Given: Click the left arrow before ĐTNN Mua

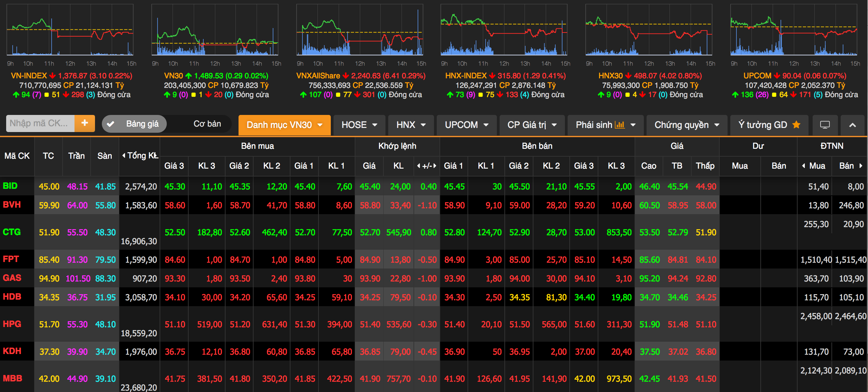Looking at the screenshot, I should coord(803,166).
